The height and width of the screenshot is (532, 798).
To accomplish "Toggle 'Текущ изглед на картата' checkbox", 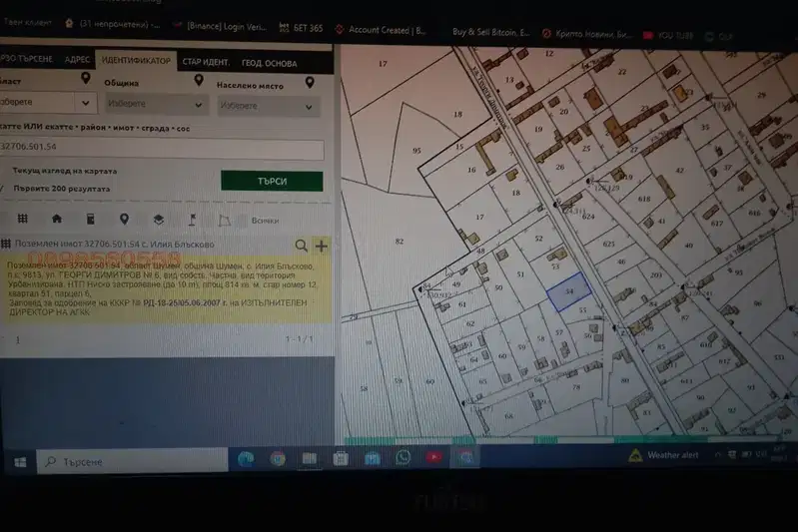I will (3, 171).
